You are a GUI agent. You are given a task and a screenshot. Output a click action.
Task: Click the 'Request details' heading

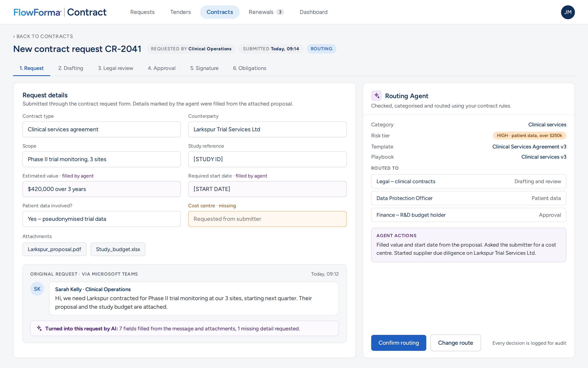[45, 95]
